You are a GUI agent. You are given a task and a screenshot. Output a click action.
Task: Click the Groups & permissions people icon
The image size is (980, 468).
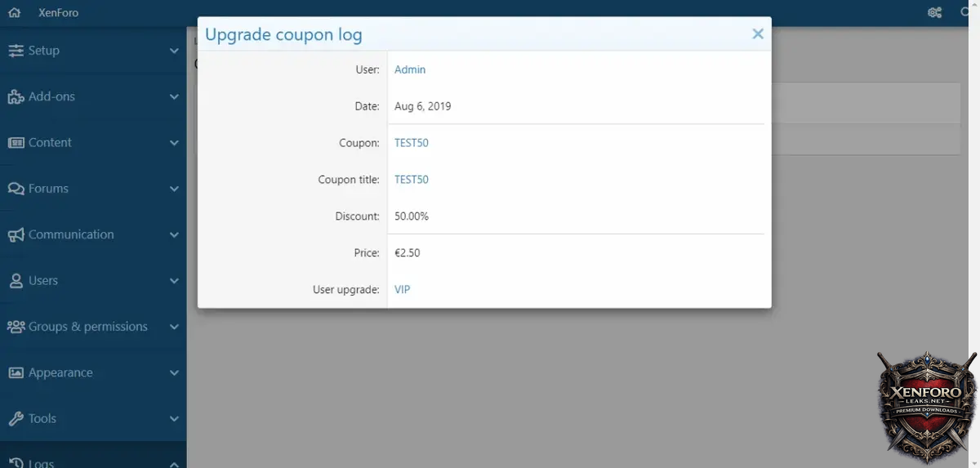click(16, 327)
